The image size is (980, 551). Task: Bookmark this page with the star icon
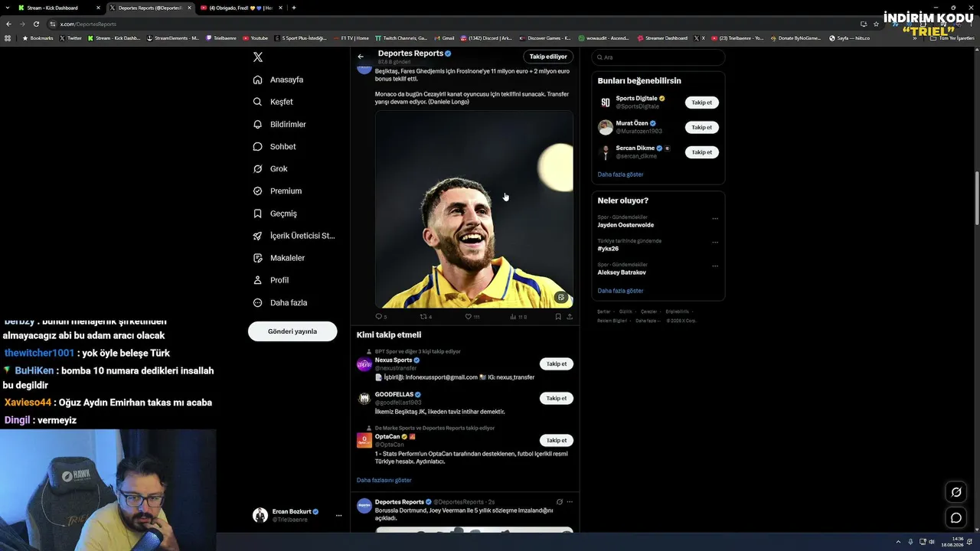[876, 24]
